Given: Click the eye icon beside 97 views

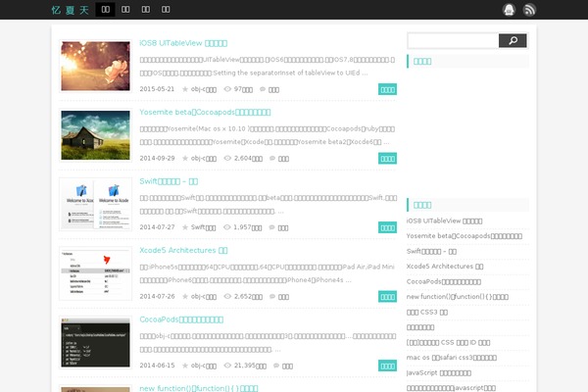Looking at the screenshot, I should pos(227,89).
